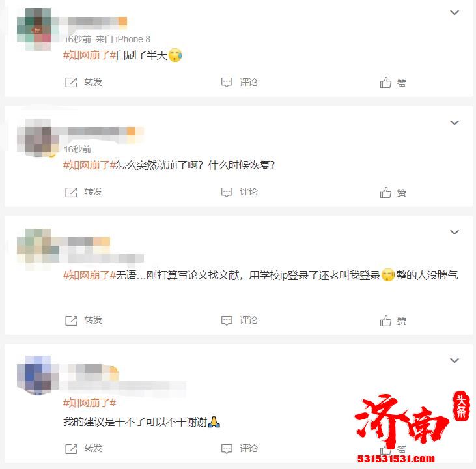Open #知网崩了# hashtag in second post
The height and width of the screenshot is (469, 476).
point(90,165)
